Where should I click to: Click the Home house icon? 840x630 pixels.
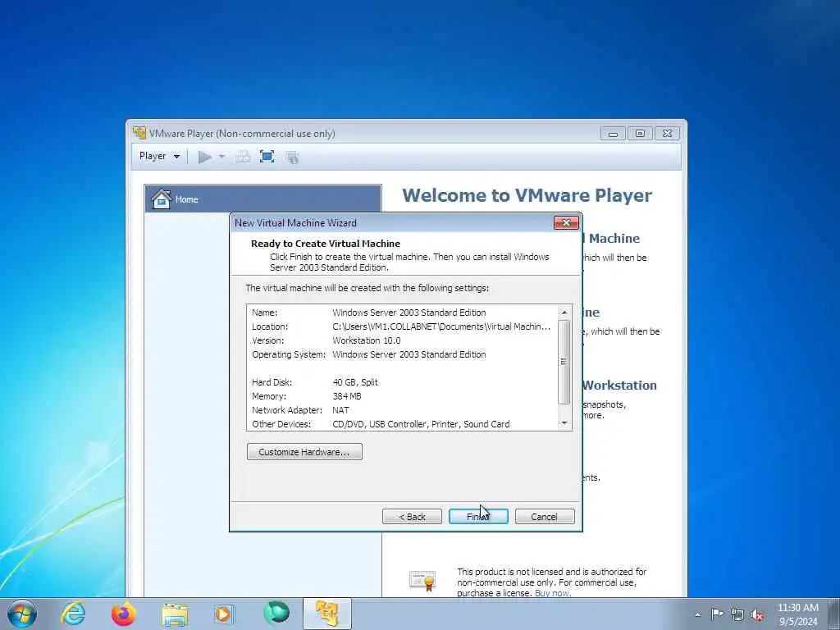[x=162, y=199]
